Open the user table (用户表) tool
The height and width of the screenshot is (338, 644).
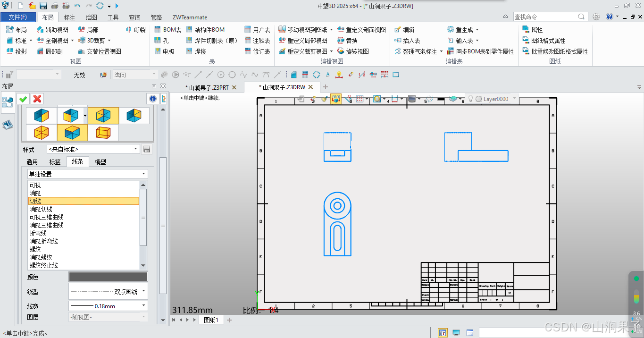(x=258, y=30)
